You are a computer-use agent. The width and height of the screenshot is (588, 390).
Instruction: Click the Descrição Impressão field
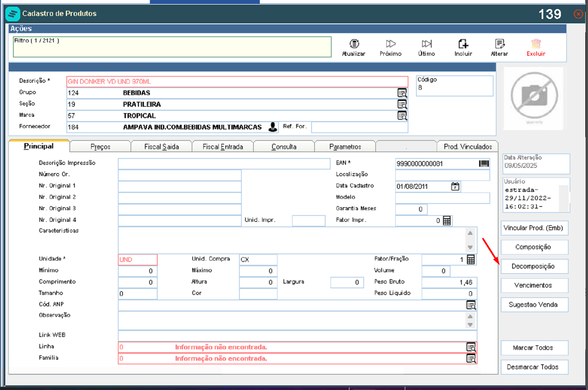click(224, 163)
